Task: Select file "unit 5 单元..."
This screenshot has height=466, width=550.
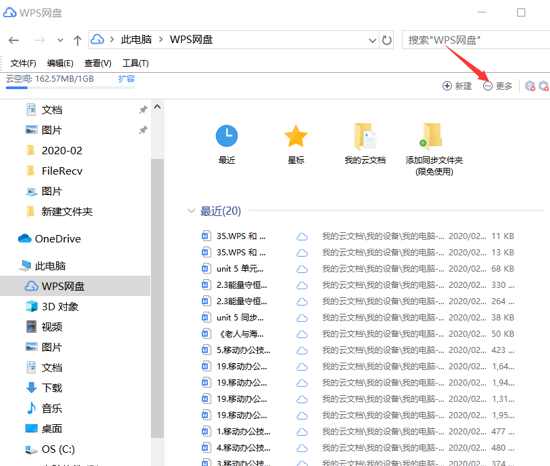Action: [x=240, y=269]
